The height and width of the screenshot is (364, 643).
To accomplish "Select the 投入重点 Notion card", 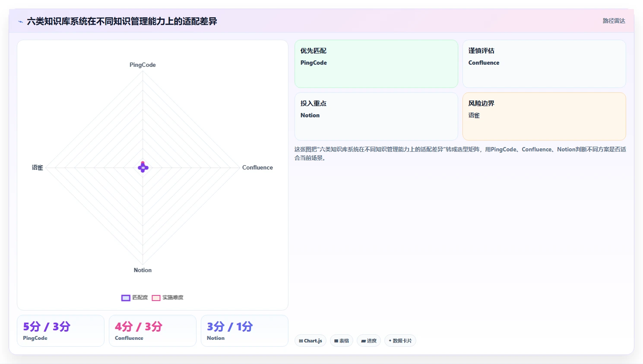I will [376, 116].
